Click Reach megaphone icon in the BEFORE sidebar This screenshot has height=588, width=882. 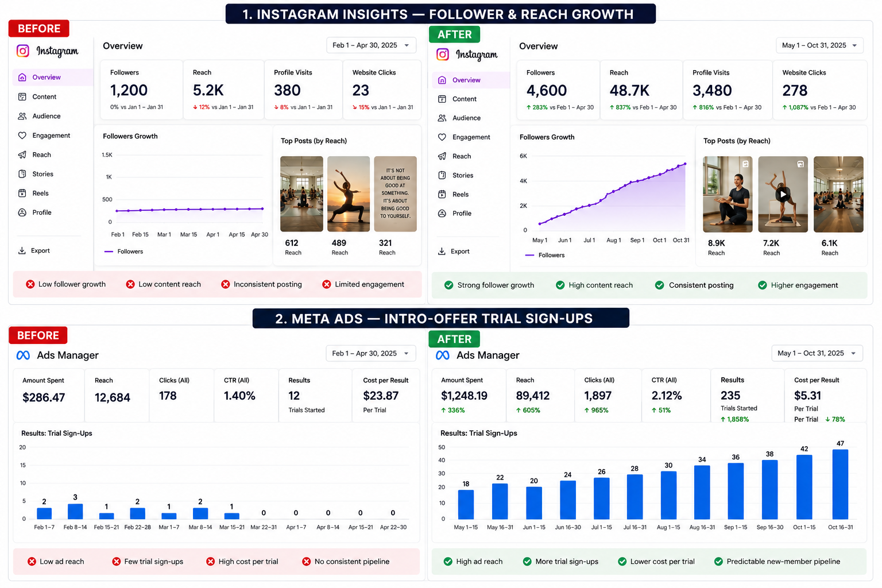(x=22, y=154)
